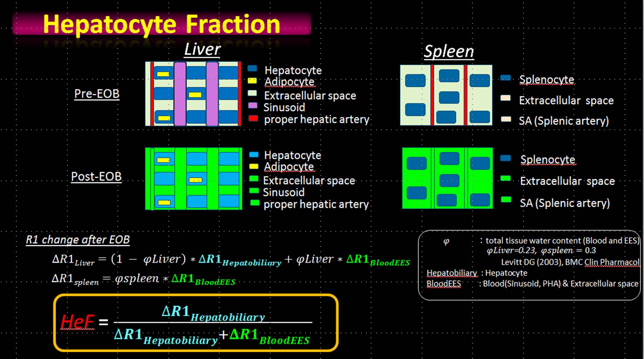The image size is (644, 359).
Task: Click light blue Hepatocyte swatch in Post-EOB legend
Action: 253,155
